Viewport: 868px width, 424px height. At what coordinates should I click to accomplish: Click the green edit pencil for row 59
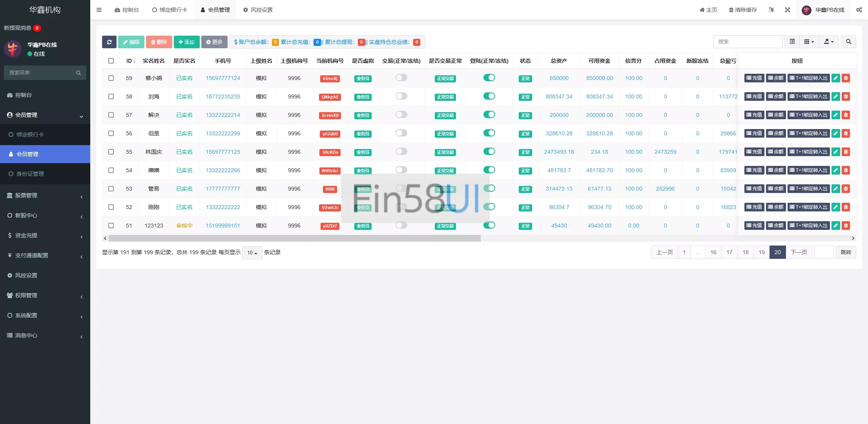coord(836,78)
